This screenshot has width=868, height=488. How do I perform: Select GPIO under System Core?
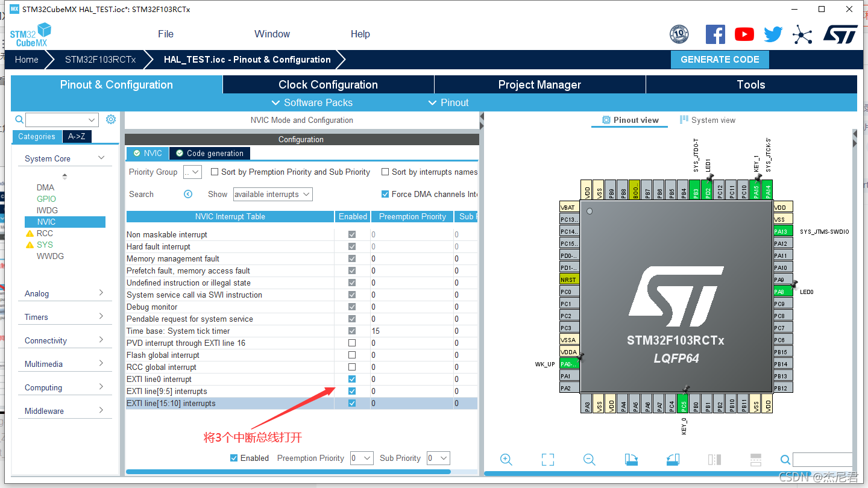[x=46, y=199]
